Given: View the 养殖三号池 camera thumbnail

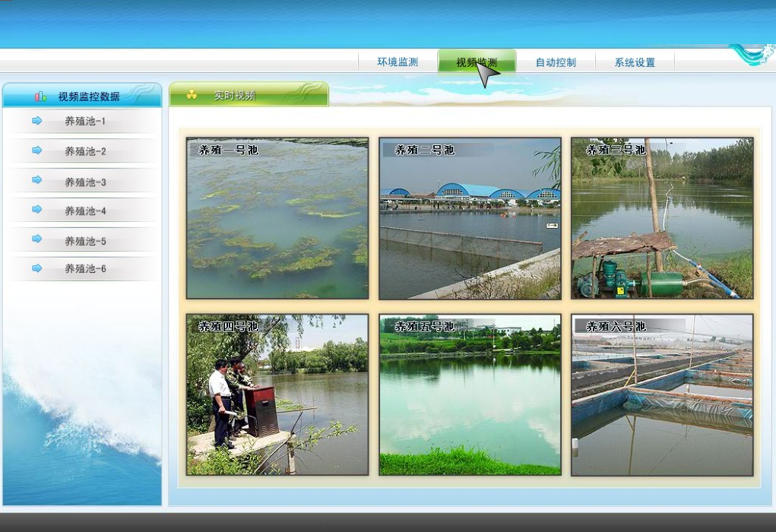Looking at the screenshot, I should pos(662,218).
